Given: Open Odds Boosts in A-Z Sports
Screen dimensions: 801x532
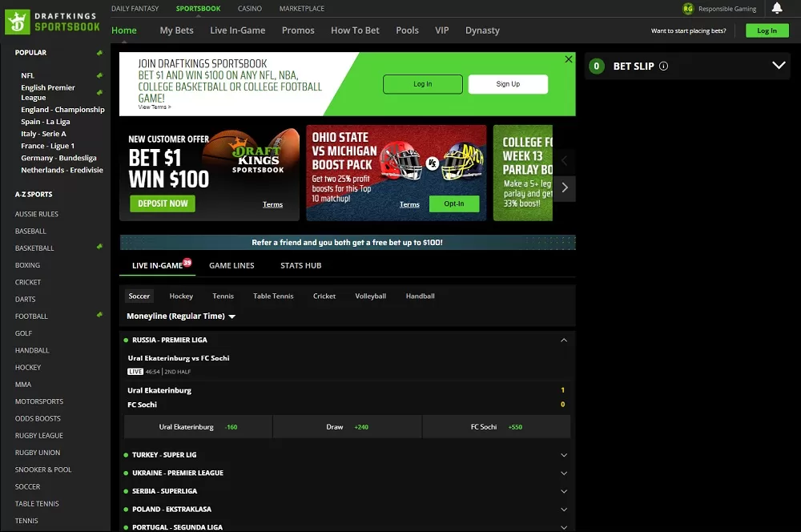Looking at the screenshot, I should (x=38, y=418).
